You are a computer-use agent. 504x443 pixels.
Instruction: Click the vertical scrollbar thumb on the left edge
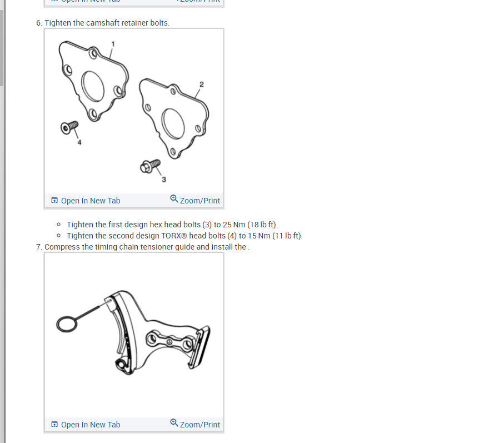pos(2,48)
